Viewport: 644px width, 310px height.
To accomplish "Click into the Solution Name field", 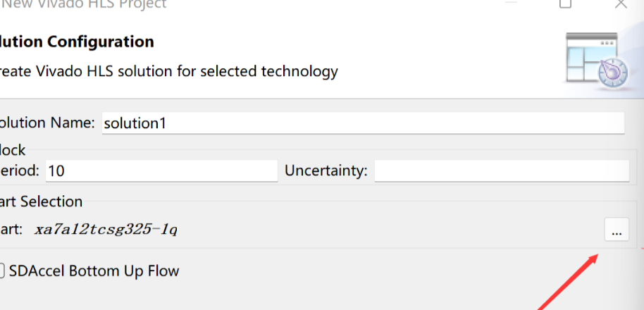I will 363,123.
